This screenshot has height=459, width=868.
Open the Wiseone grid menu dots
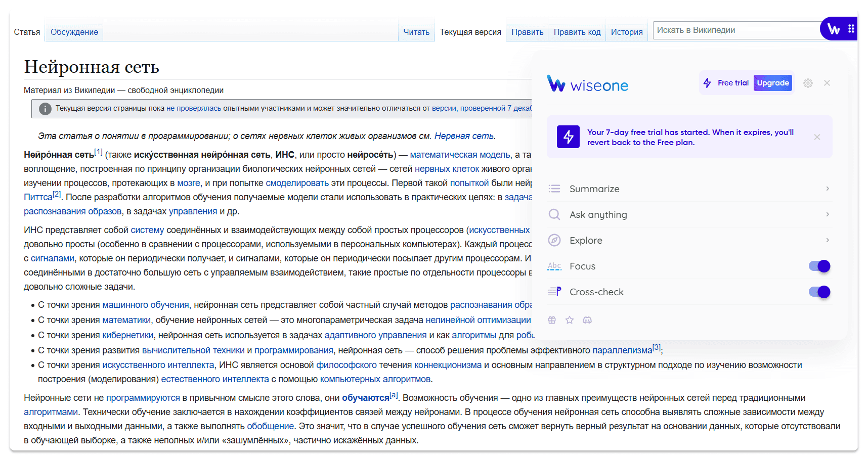[851, 29]
